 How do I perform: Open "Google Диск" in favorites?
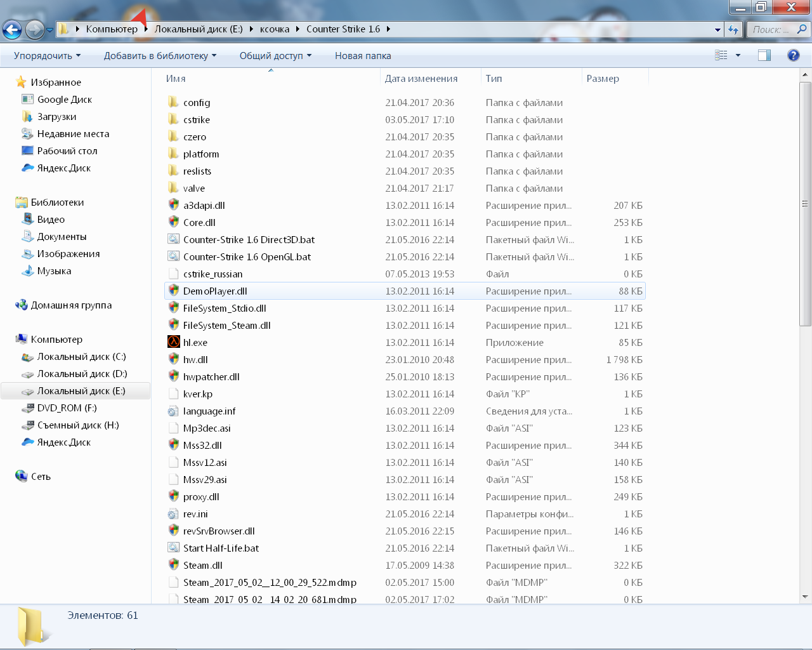tap(64, 100)
